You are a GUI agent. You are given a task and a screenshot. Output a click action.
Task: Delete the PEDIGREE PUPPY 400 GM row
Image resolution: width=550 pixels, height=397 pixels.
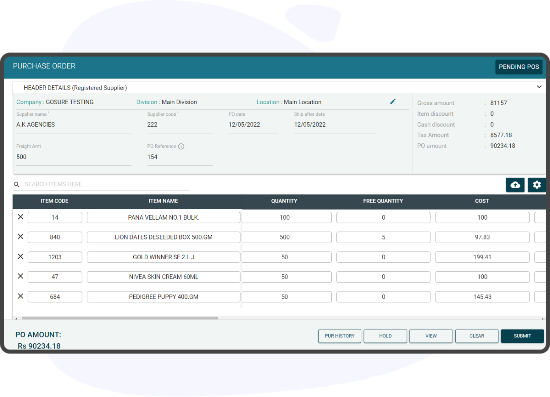click(x=20, y=296)
